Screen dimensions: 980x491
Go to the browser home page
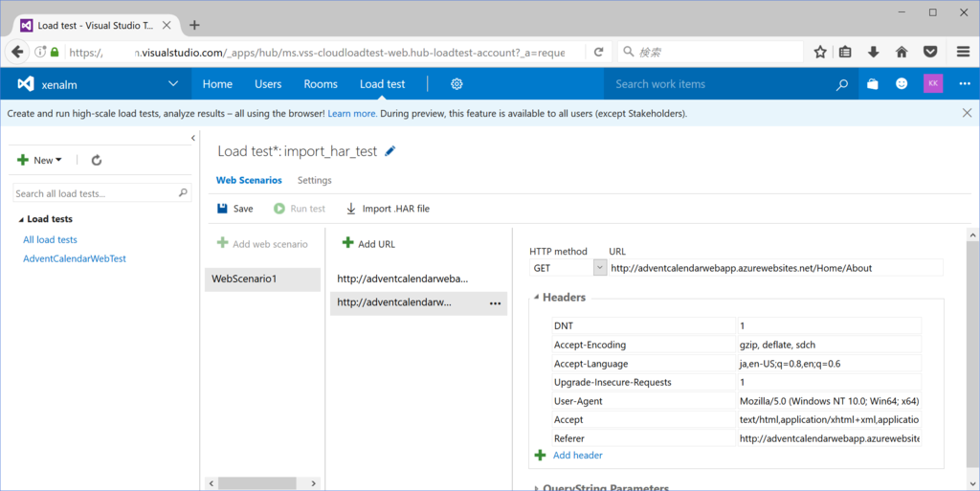[902, 52]
